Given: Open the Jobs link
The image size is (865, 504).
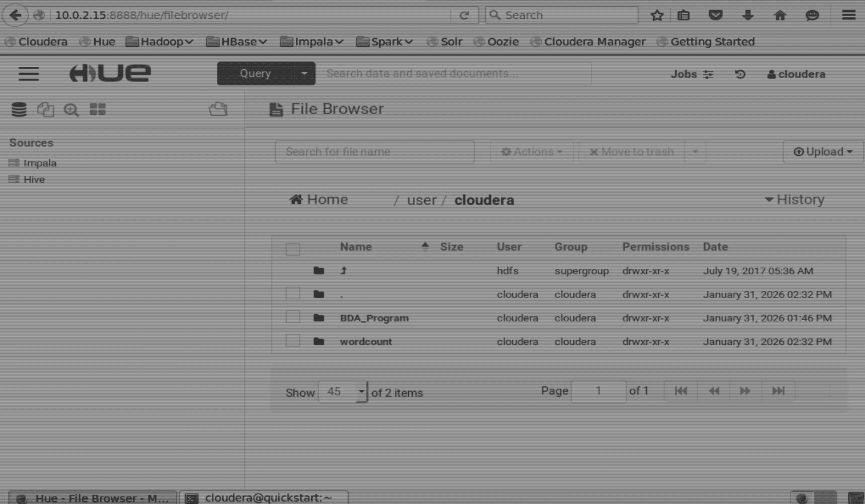Looking at the screenshot, I should tap(683, 74).
